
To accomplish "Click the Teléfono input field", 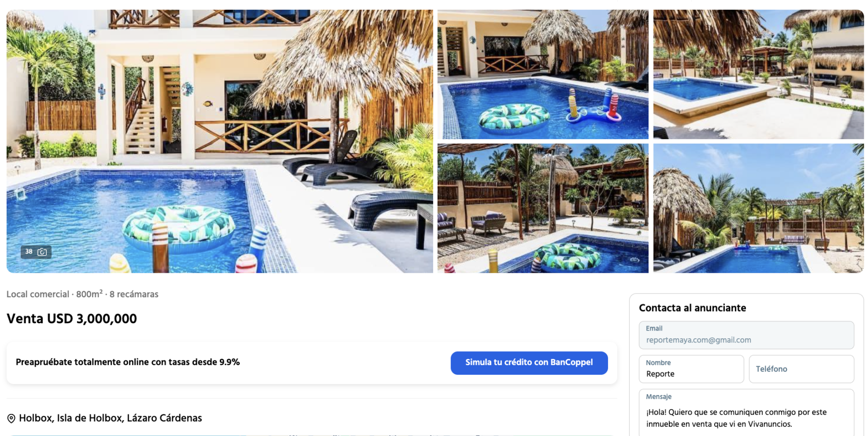I will coord(801,369).
